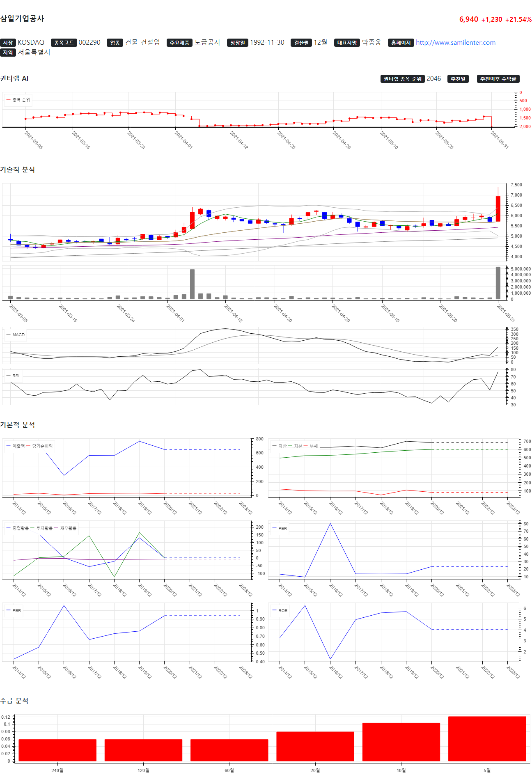
Task: Click the 당기순이익 legend entry
Action: click(39, 446)
